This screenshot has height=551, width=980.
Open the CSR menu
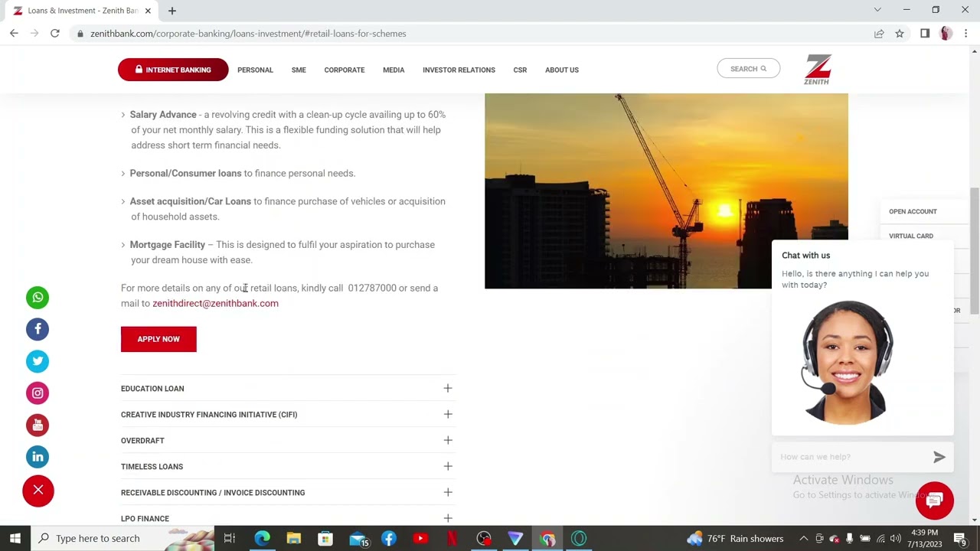[x=520, y=70]
